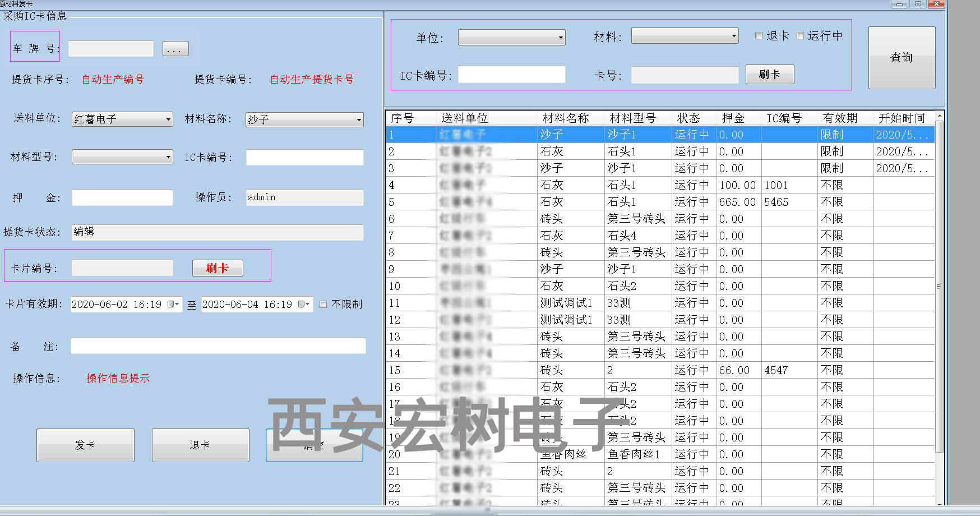The width and height of the screenshot is (980, 516).
Task: Focus the 车牌号 input field
Action: click(x=111, y=49)
